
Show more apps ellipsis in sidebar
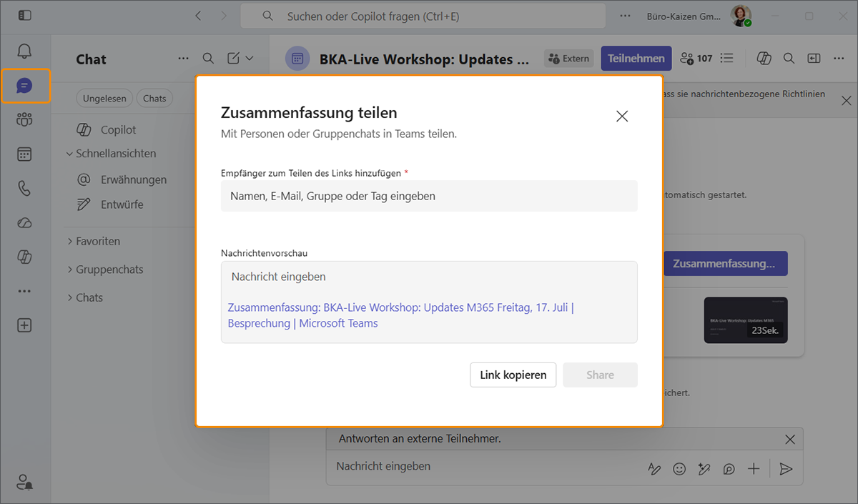[25, 291]
